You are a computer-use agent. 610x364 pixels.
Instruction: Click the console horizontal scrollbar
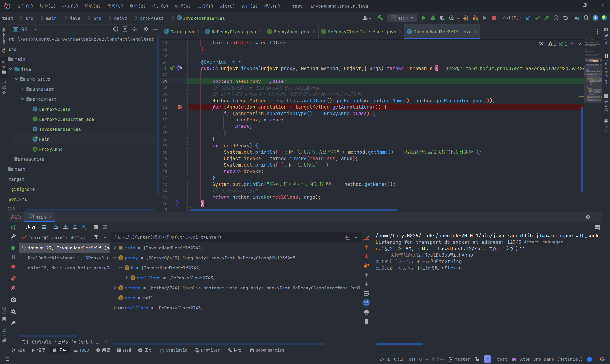pyautogui.click(x=400, y=344)
